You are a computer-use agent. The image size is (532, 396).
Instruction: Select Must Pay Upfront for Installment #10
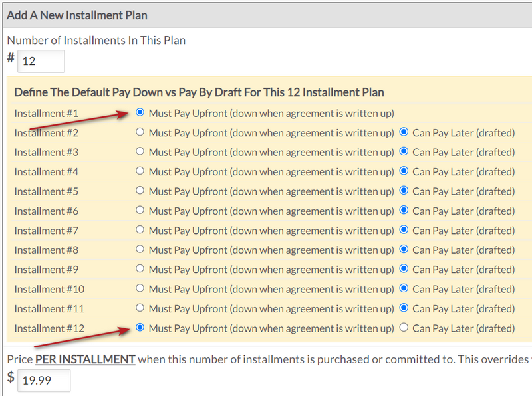[139, 288]
